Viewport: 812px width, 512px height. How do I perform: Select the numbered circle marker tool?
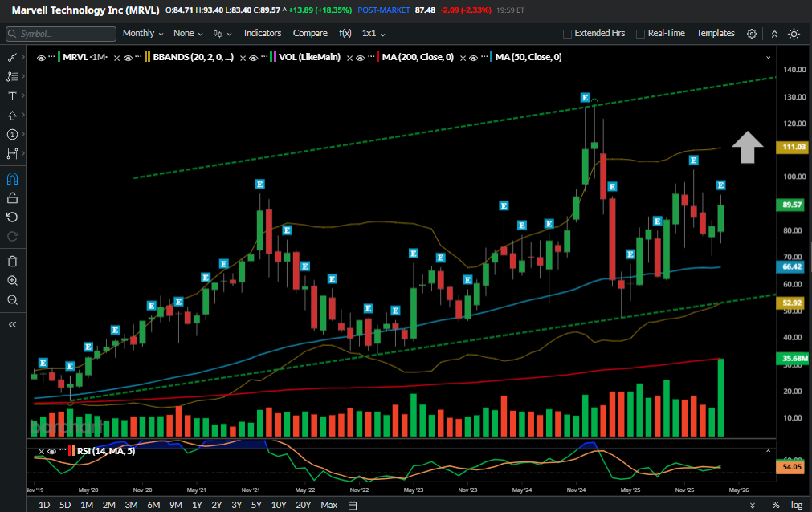tap(12, 135)
